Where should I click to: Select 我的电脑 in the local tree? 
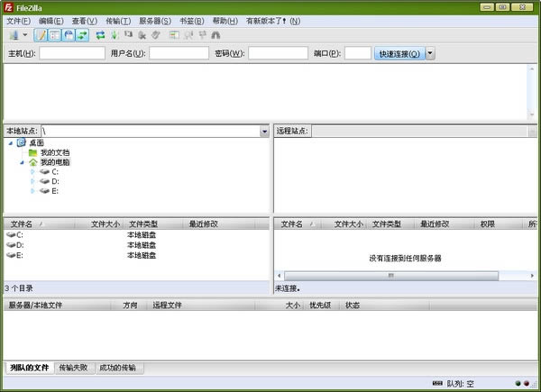(55, 162)
